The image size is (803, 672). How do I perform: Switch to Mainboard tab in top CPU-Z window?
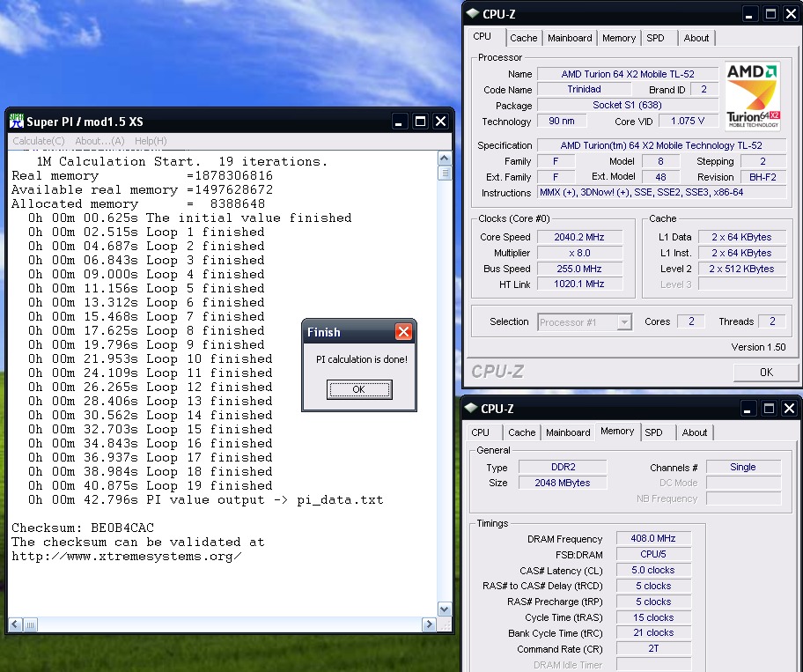click(x=570, y=38)
